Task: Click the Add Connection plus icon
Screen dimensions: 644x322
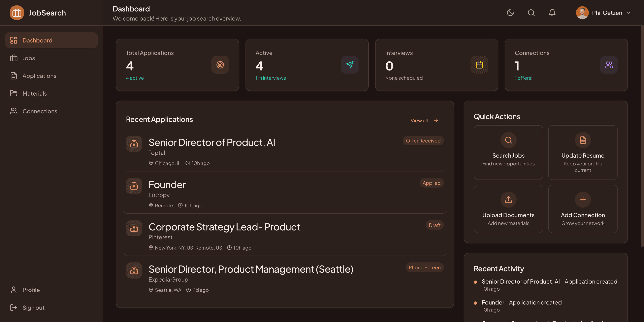Action: (582, 199)
